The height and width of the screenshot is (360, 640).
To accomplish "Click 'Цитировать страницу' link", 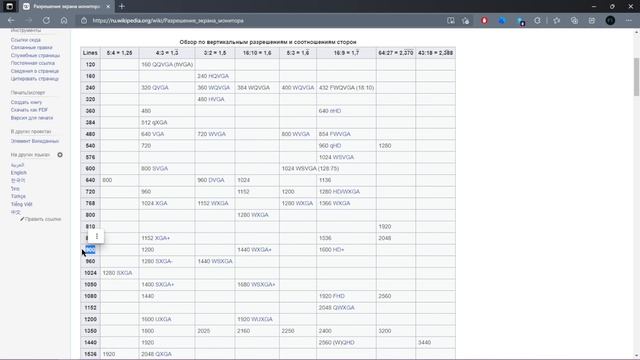I will [x=35, y=79].
